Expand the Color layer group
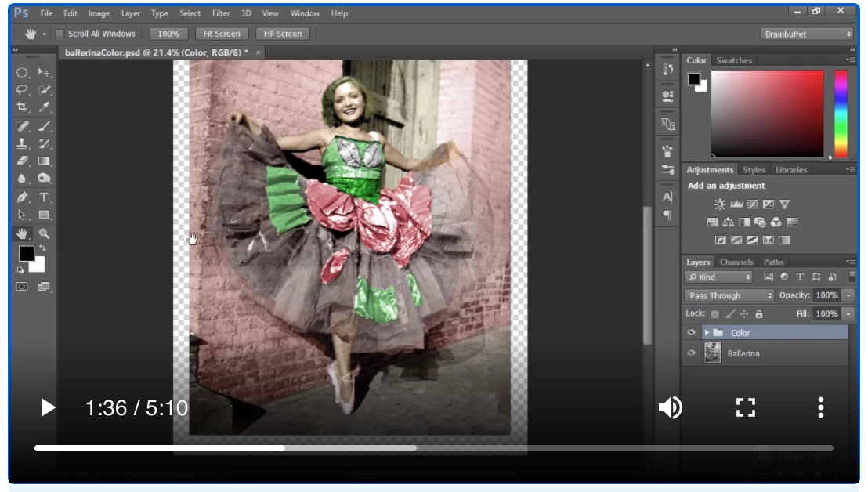 tap(707, 332)
